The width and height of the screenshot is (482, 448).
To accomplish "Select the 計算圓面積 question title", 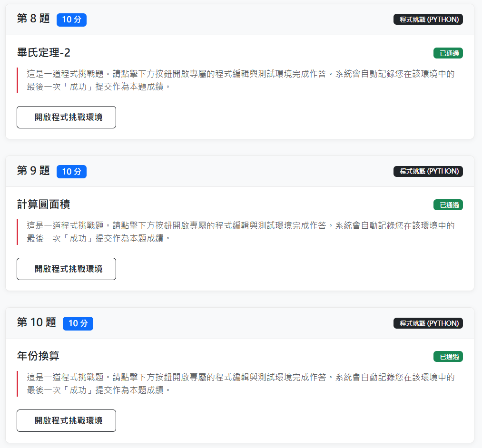I will click(44, 205).
